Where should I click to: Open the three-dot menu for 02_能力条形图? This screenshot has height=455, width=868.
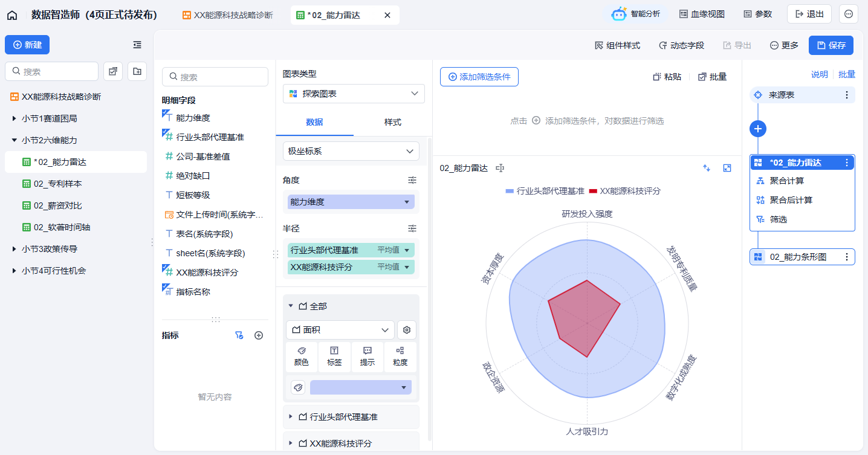point(847,257)
